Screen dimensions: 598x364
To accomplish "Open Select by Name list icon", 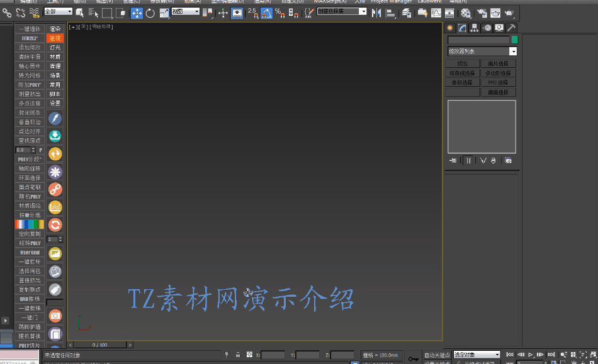I will coord(93,13).
